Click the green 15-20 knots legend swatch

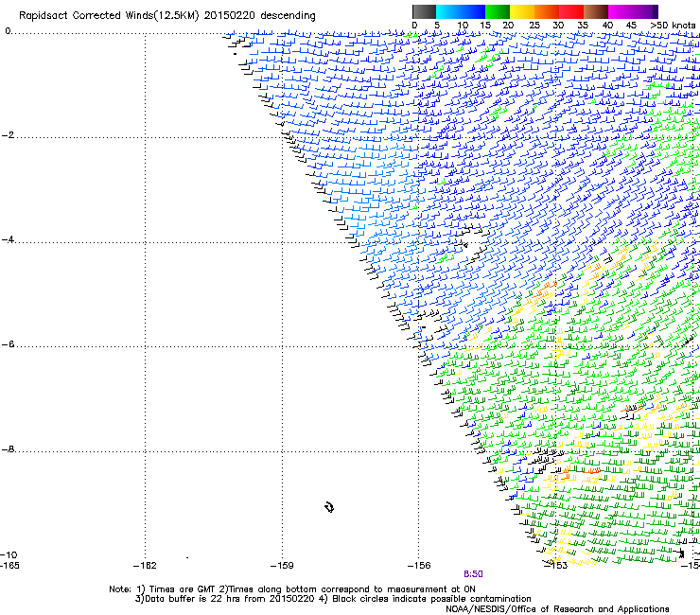point(498,11)
